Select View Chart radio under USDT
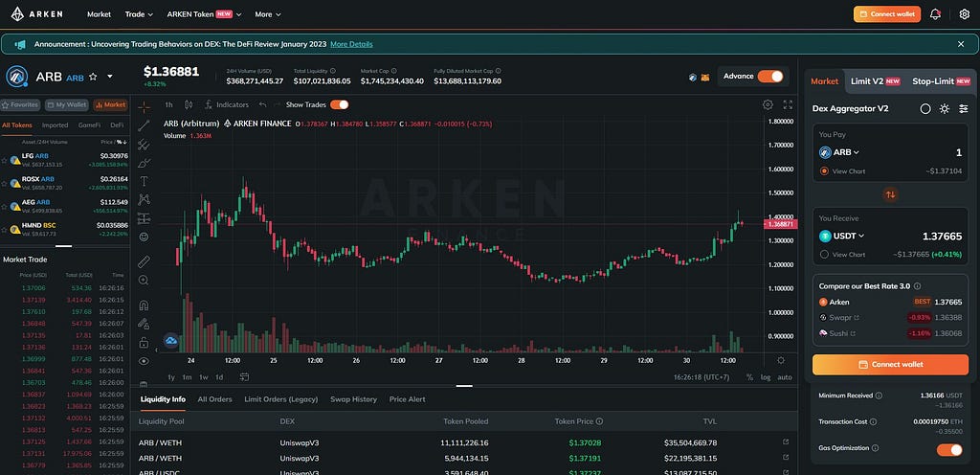Viewport: 980px width, 475px height. pyautogui.click(x=824, y=255)
